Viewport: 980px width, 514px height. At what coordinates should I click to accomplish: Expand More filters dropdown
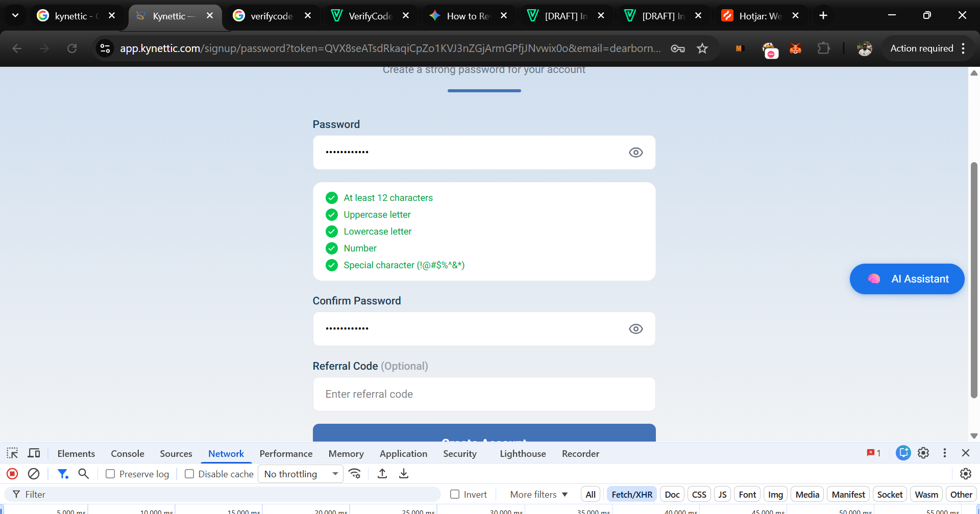539,494
